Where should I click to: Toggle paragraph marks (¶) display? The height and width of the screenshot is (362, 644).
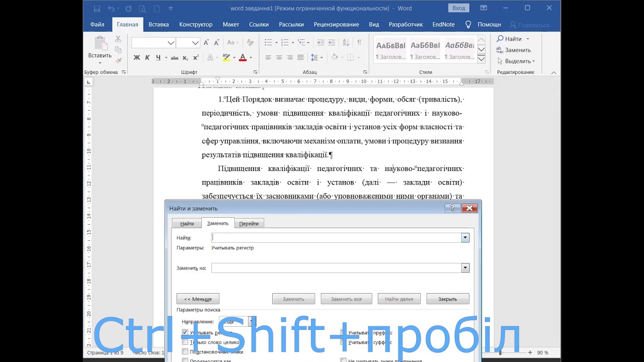359,43
